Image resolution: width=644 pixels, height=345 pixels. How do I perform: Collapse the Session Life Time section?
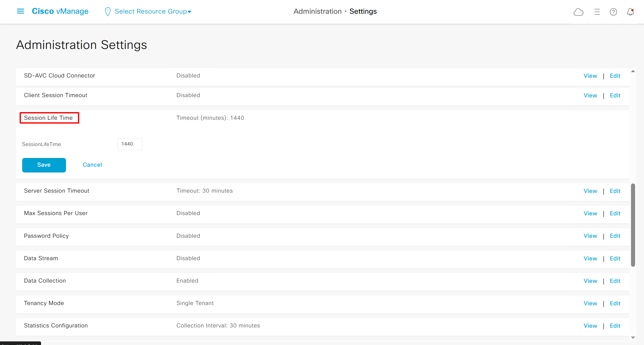click(48, 118)
